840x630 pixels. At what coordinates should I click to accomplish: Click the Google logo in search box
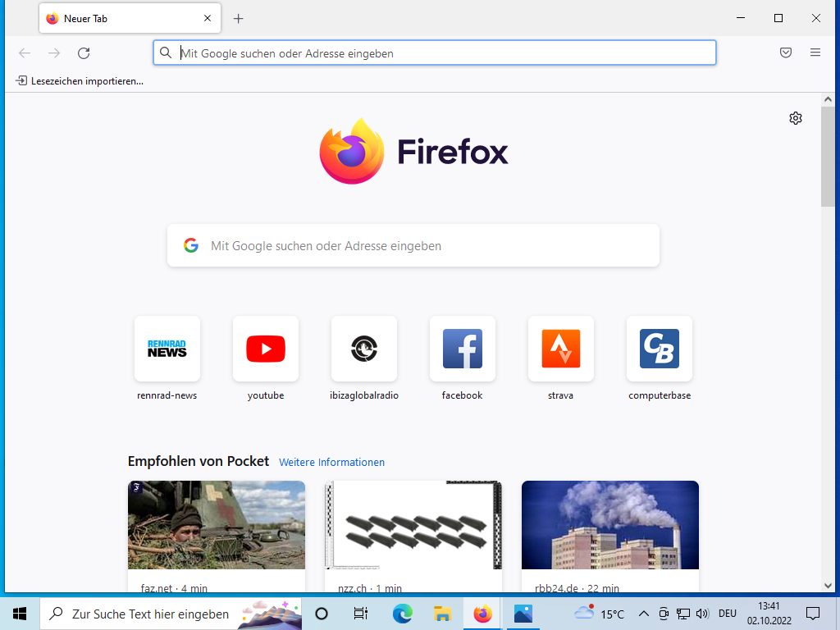pos(190,245)
